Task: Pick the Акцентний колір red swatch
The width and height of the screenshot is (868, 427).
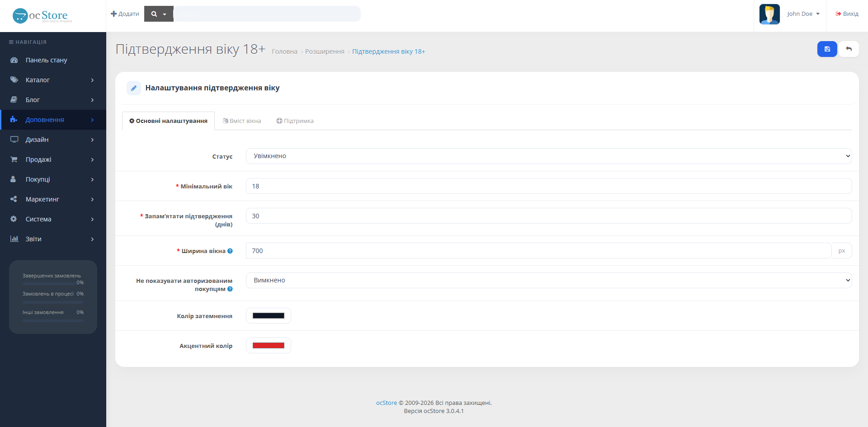Action: [x=269, y=346]
